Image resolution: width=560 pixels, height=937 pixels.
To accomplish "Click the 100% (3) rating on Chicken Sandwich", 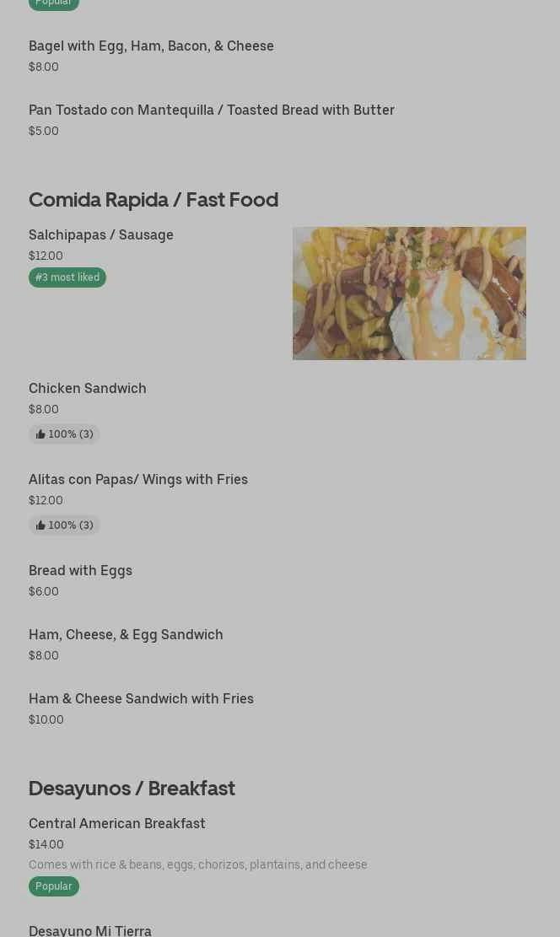I will point(71,434).
